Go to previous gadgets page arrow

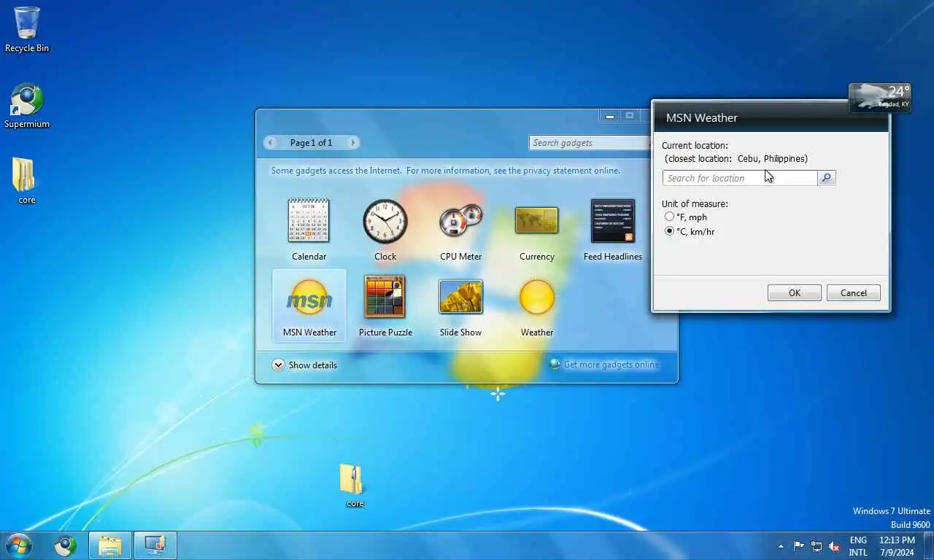(x=271, y=143)
